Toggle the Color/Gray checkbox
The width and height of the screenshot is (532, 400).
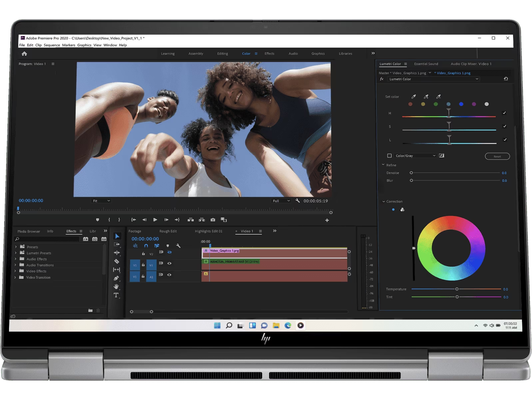389,156
